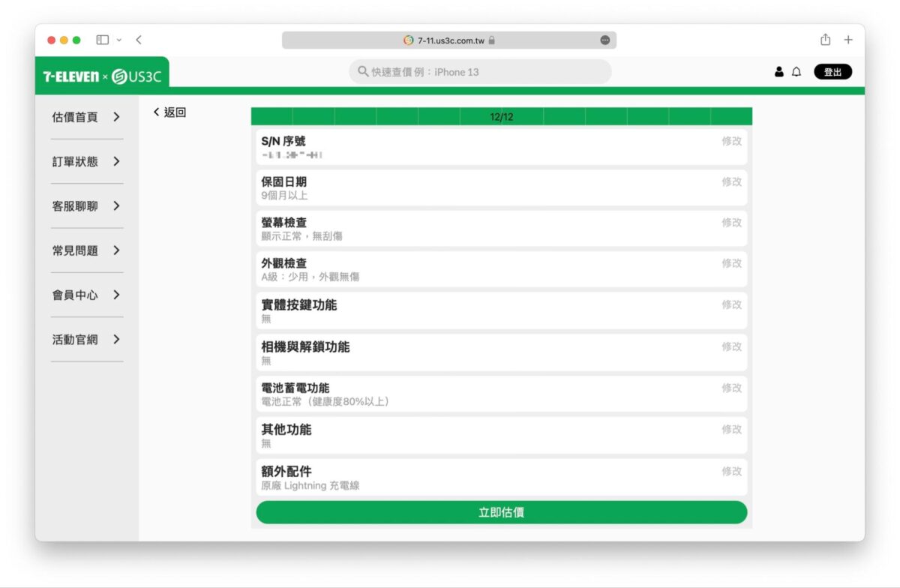Click the magnifier icon in search box
Image resolution: width=900 pixels, height=588 pixels.
tap(363, 72)
